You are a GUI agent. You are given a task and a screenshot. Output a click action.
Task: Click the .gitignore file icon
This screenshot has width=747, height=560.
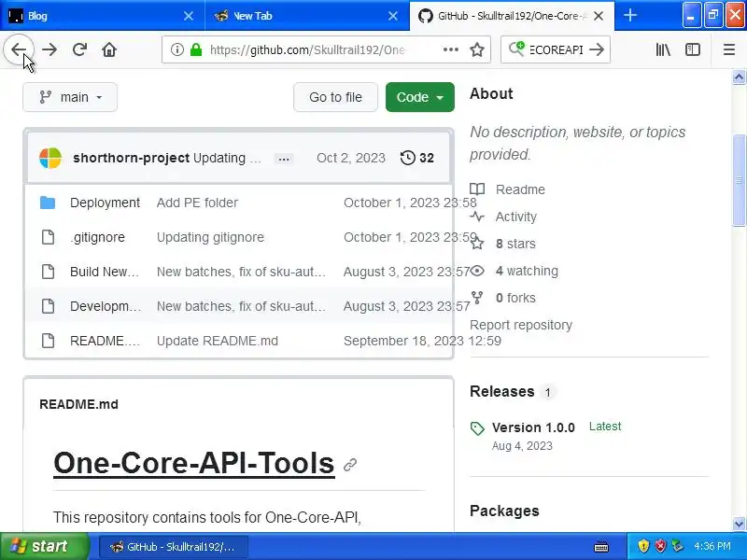tap(49, 237)
